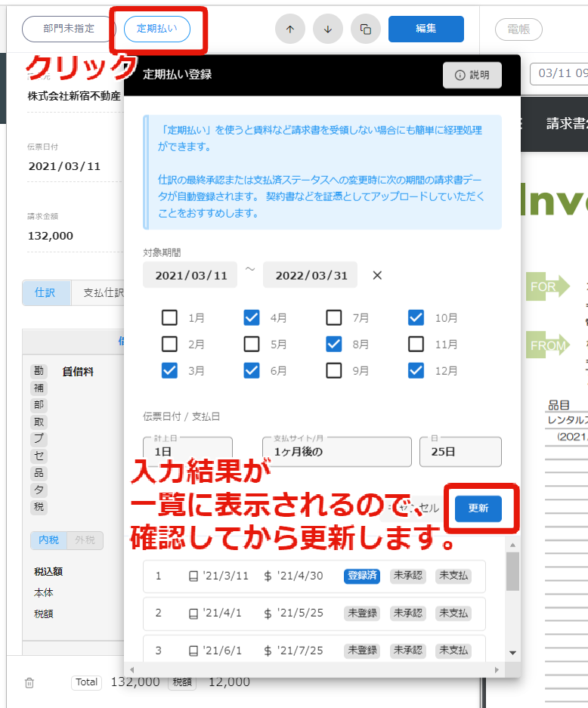Viewport: 588px width, 708px height.
Task: Check the 11月 checkbox
Action: click(x=416, y=344)
